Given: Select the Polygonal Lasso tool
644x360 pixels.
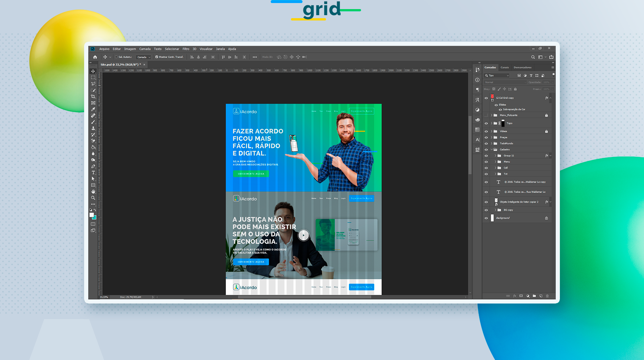Looking at the screenshot, I should tap(93, 84).
